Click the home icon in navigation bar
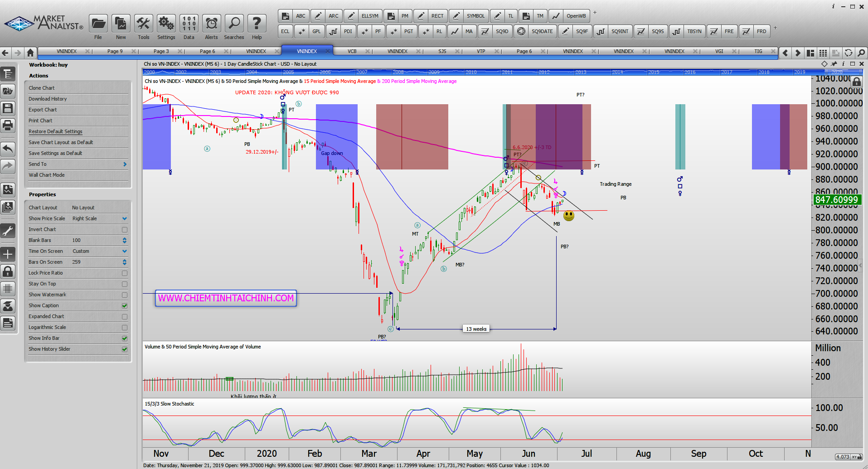This screenshot has height=469, width=868. [30, 53]
